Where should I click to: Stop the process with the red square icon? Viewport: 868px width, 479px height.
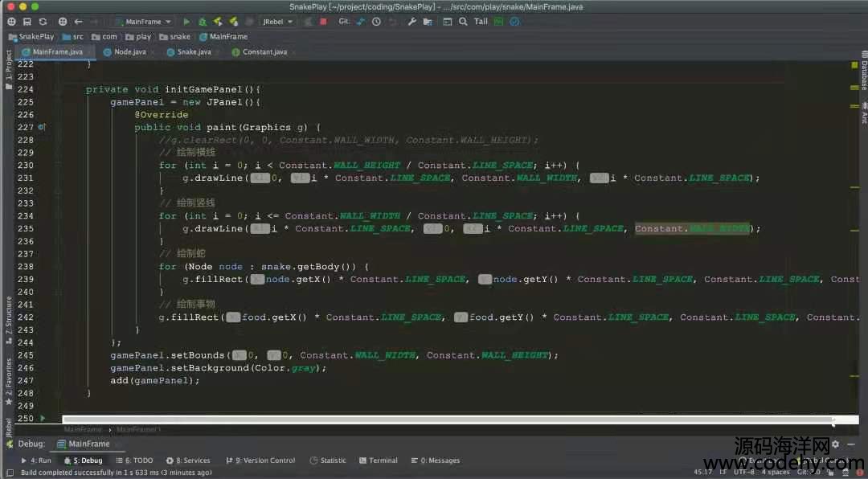324,22
